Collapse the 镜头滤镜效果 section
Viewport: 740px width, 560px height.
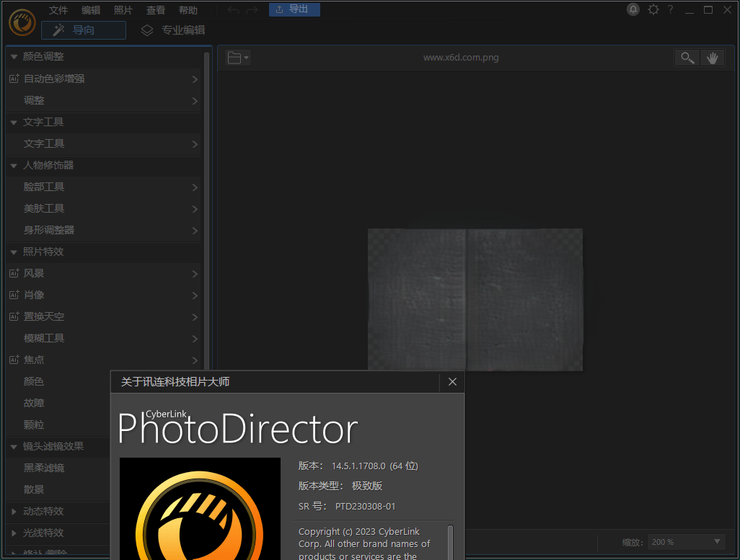(14, 447)
